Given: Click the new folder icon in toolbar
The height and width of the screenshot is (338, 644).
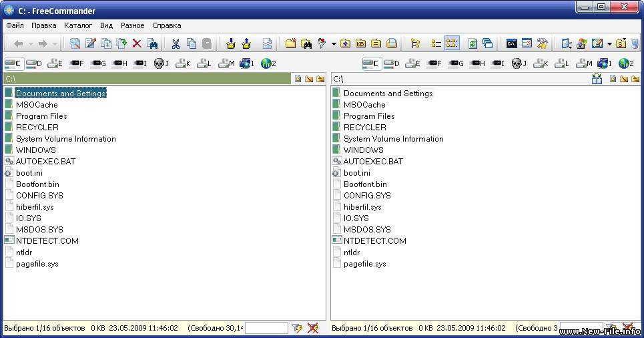Looking at the screenshot, I should click(x=290, y=44).
